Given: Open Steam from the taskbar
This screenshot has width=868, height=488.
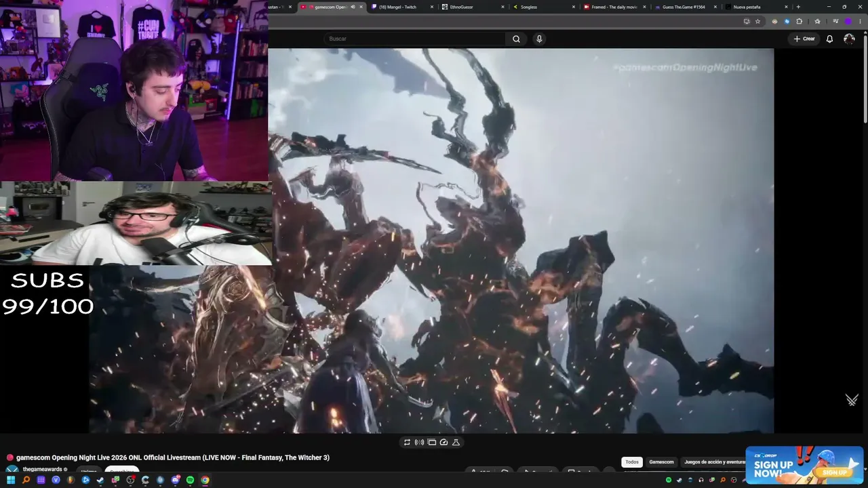Looking at the screenshot, I should 100,480.
